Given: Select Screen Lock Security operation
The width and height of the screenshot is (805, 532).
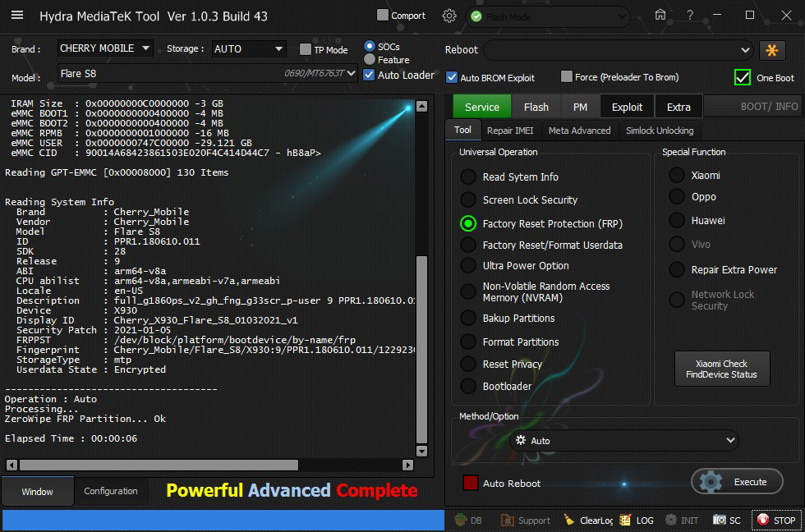Looking at the screenshot, I should point(468,199).
